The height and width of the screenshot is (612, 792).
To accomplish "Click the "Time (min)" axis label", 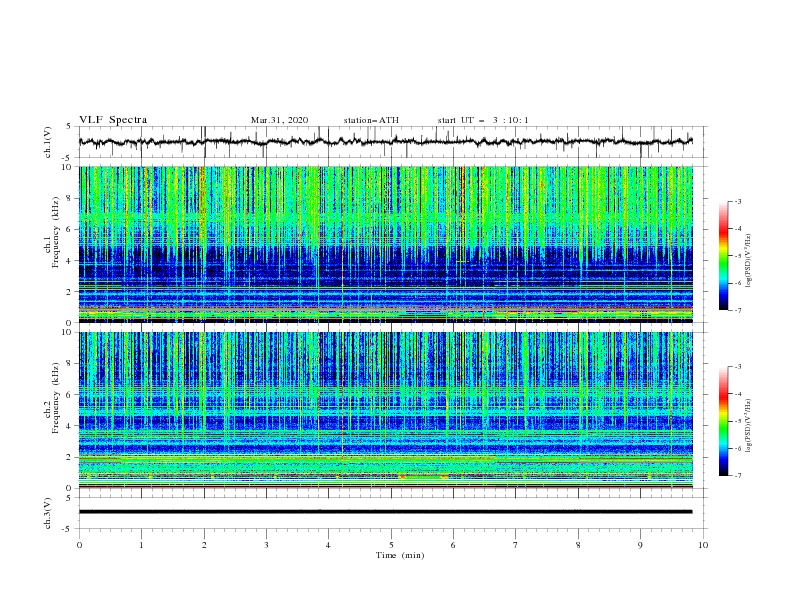I will [400, 555].
